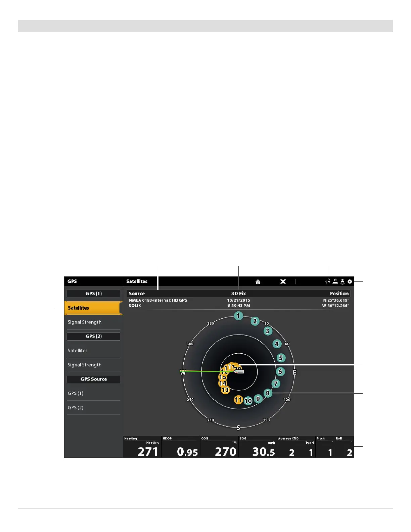Viewport: 411px width, 532px height.
Task: Tap the date 10/29/2015
Action: tap(239, 301)
